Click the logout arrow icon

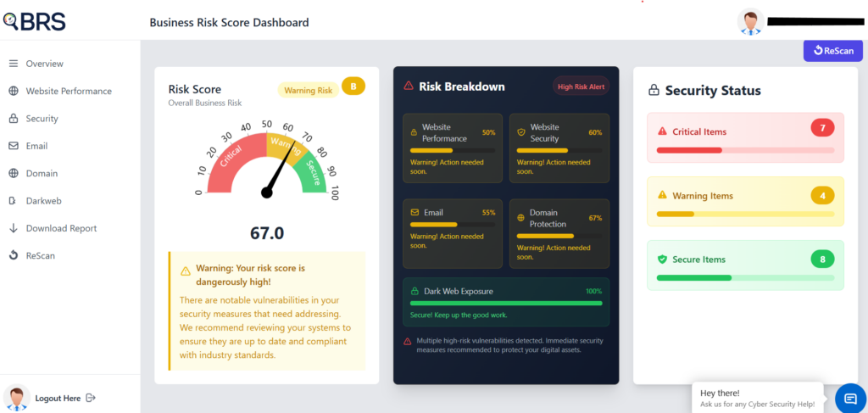pyautogui.click(x=91, y=398)
